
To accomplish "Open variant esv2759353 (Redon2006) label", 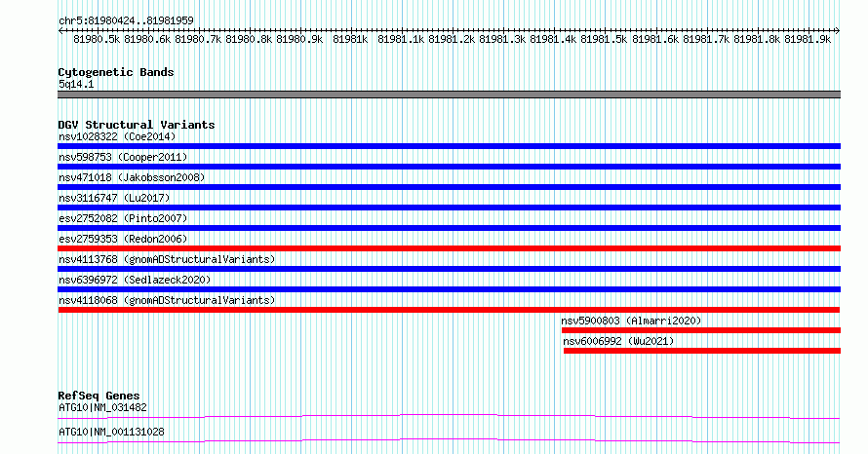I will [x=123, y=239].
